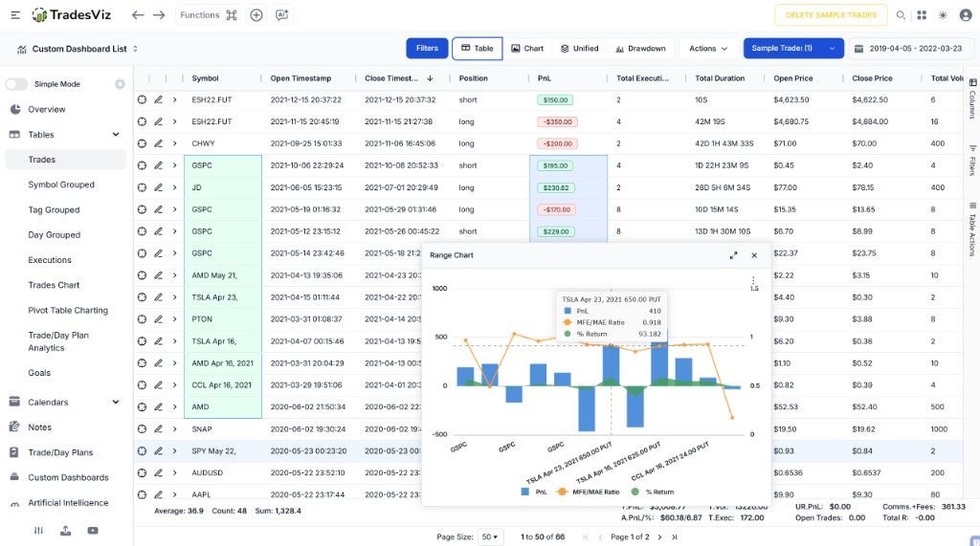Toggle the MFE/MAE Ratio legend swatch

click(562, 491)
